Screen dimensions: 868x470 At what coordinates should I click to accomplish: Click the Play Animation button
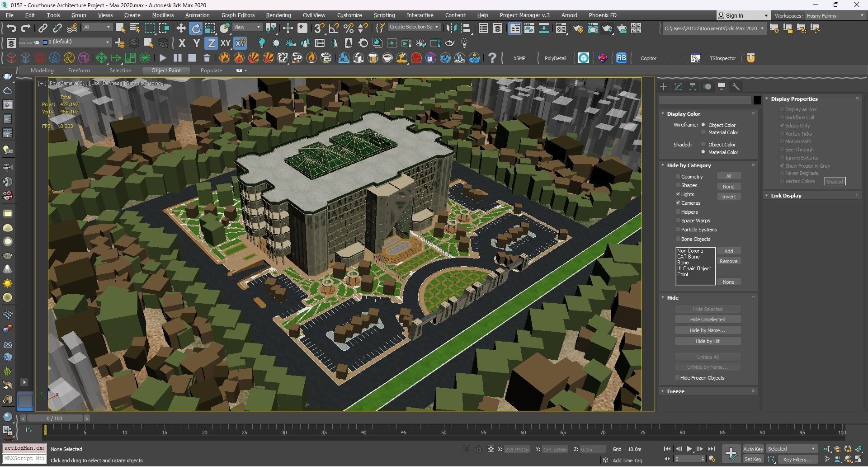(689, 449)
